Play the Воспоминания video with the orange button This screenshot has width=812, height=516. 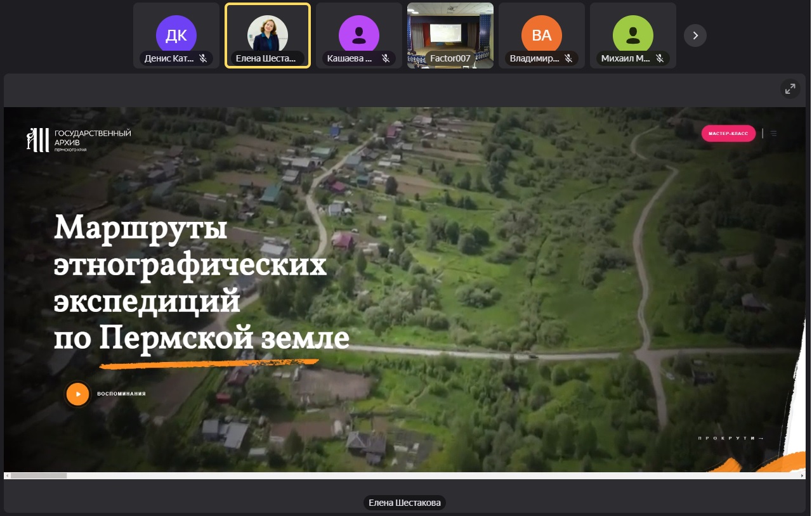77,394
